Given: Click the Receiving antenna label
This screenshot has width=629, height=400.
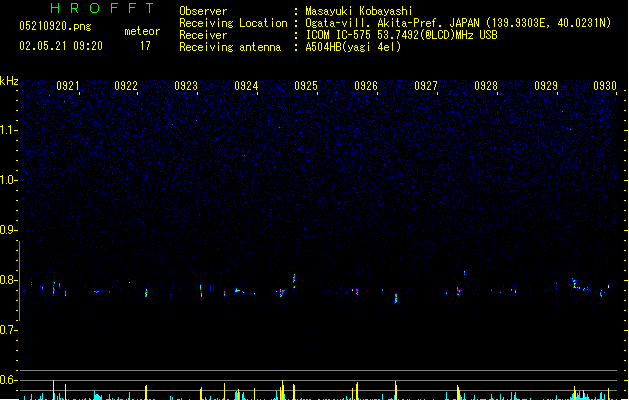Looking at the screenshot, I should pyautogui.click(x=230, y=47).
